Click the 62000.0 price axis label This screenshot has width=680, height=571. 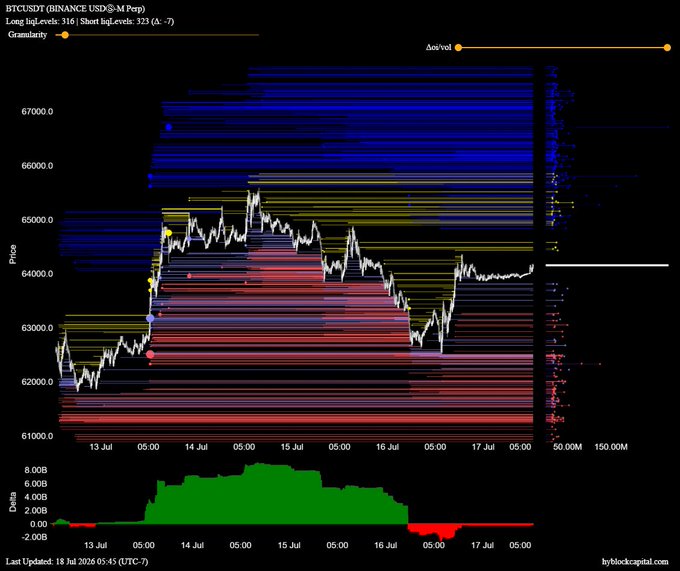(37, 382)
